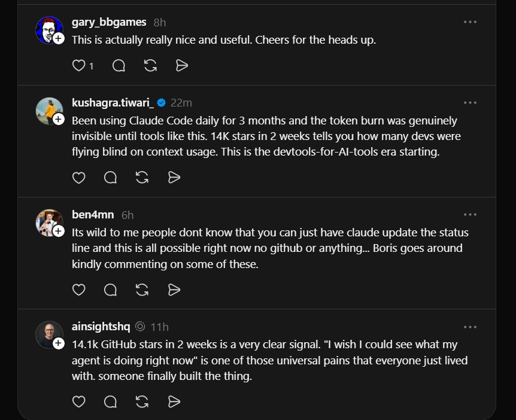
Task: Reply to gary_bbgames' comment
Action: (119, 65)
